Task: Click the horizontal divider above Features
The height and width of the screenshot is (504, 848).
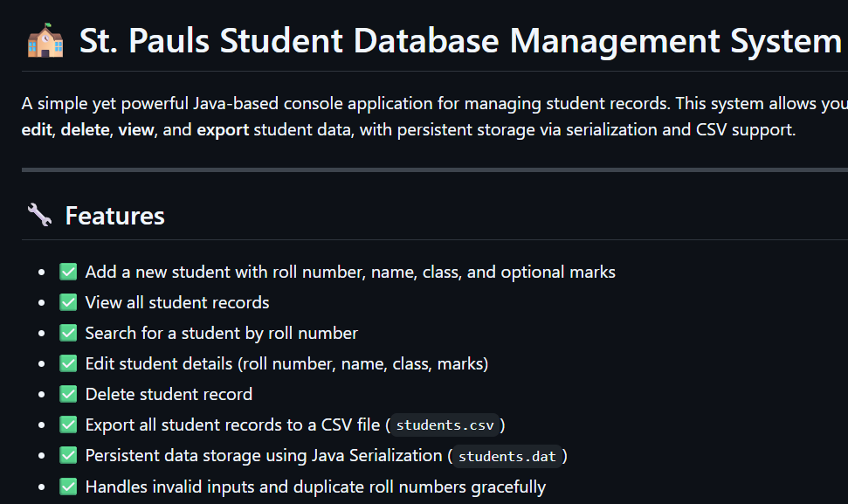Action: point(434,169)
